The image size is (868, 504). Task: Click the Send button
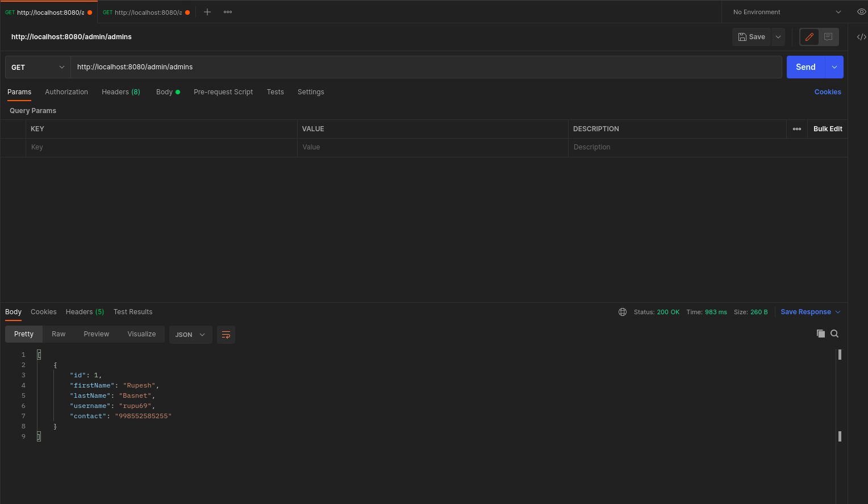tap(805, 66)
